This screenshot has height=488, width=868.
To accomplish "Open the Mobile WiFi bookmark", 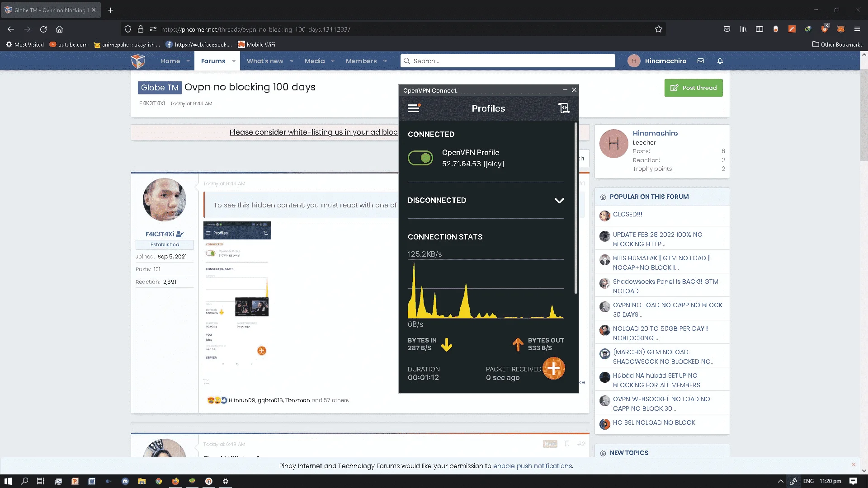I will [256, 44].
